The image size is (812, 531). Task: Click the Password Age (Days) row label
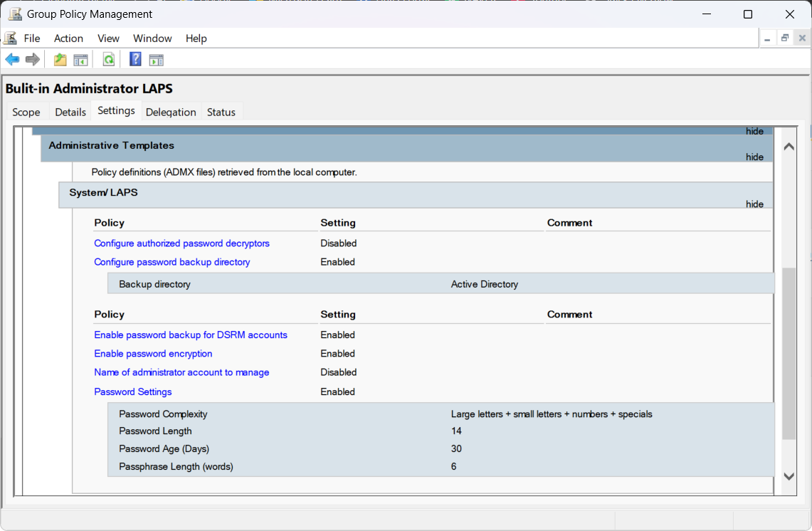tap(164, 448)
